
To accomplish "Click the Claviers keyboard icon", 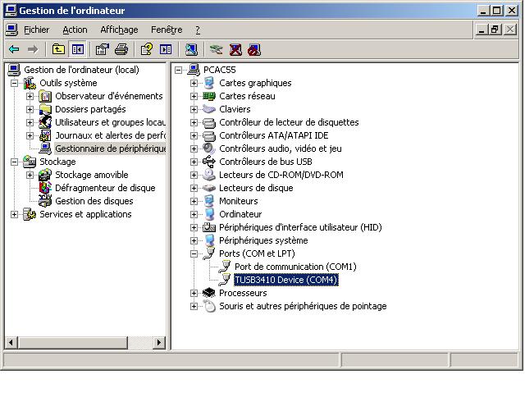I will (x=209, y=109).
